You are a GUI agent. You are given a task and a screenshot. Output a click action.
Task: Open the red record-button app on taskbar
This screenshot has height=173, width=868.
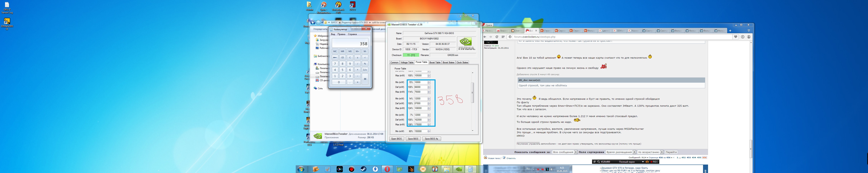tap(351, 169)
